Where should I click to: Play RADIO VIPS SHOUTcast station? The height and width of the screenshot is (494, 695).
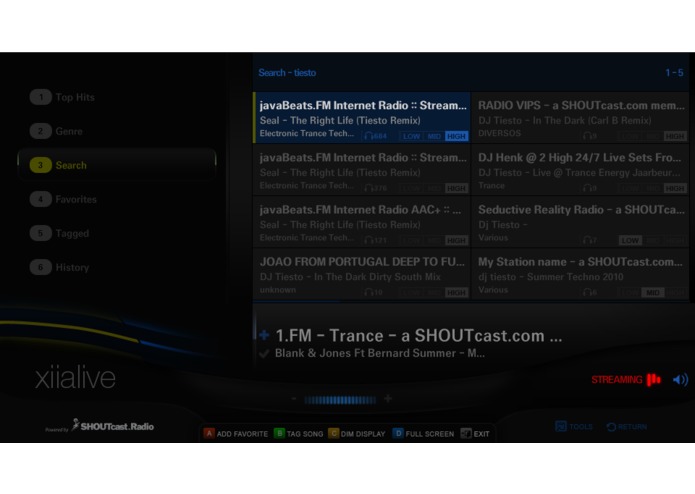pyautogui.click(x=581, y=118)
